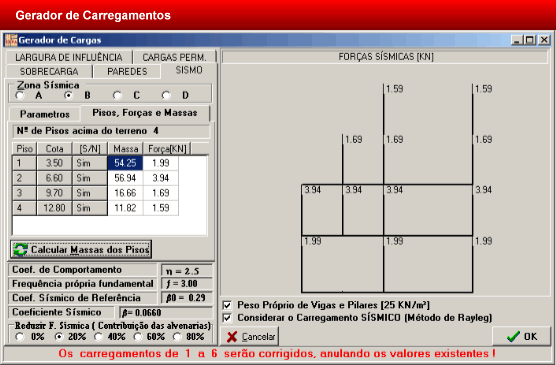Select the Massa cell 56.94 for floor 2
556x365 pixels.
(x=125, y=178)
